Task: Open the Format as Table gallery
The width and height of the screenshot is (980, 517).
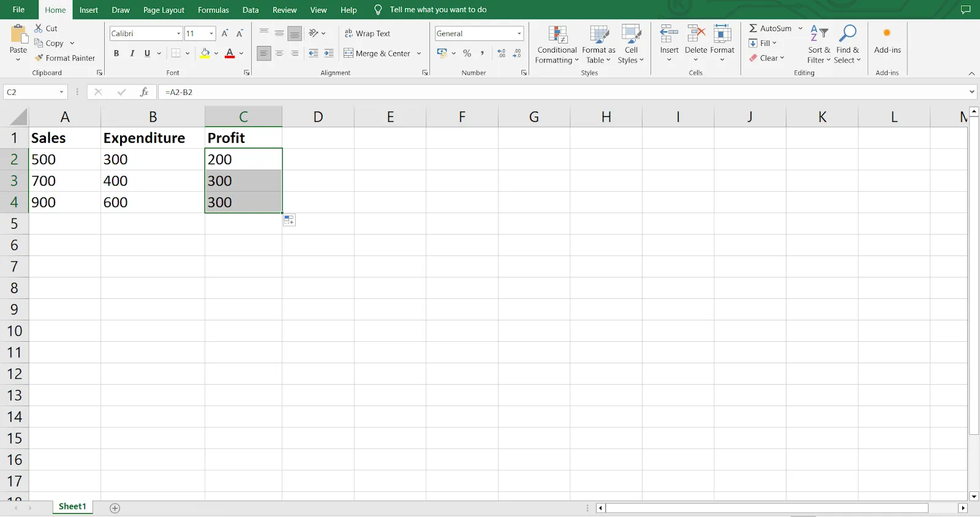Action: click(x=598, y=44)
